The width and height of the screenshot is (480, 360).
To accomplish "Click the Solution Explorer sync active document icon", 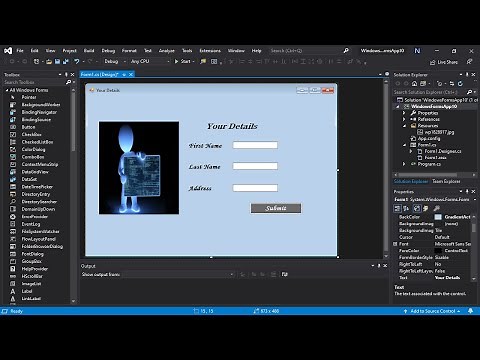I will click(x=452, y=83).
